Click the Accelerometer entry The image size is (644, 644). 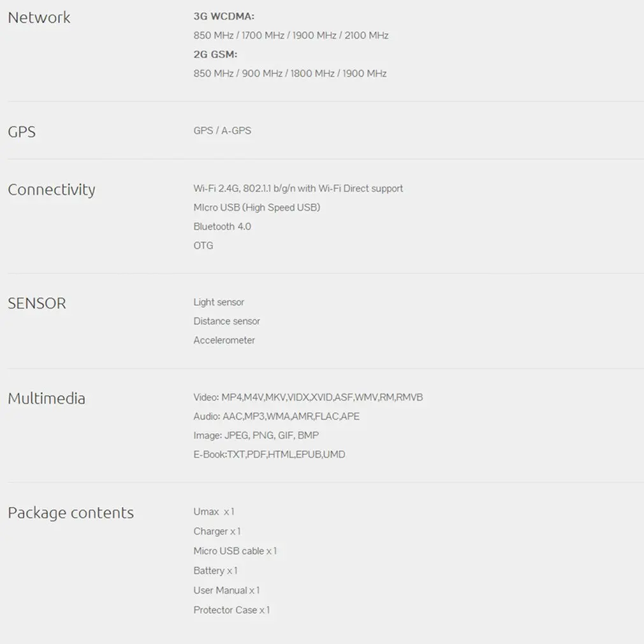(224, 340)
